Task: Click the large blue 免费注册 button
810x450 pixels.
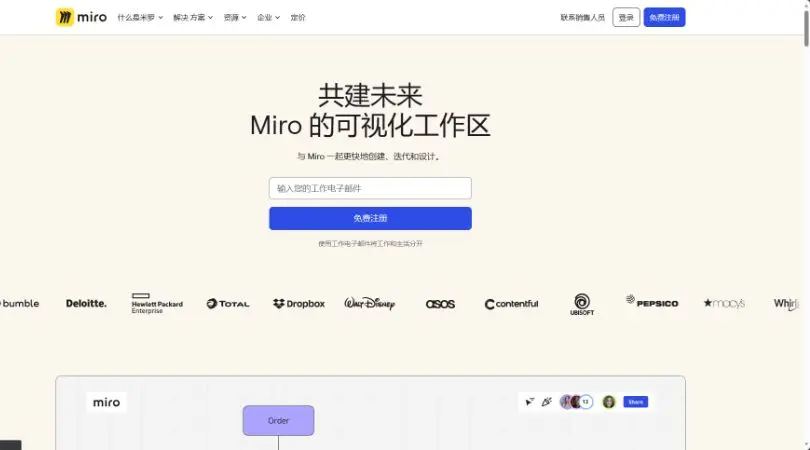Action: (370, 219)
